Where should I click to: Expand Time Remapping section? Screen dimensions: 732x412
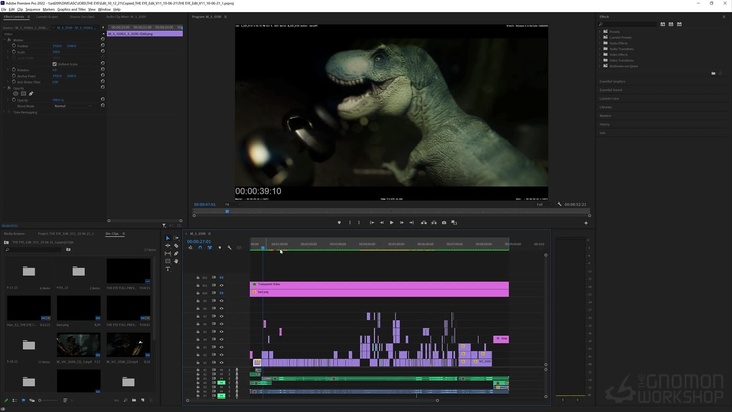(x=5, y=112)
